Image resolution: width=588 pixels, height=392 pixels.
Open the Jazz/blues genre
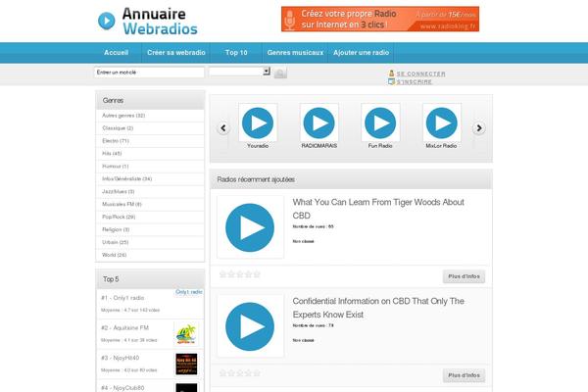pos(119,192)
